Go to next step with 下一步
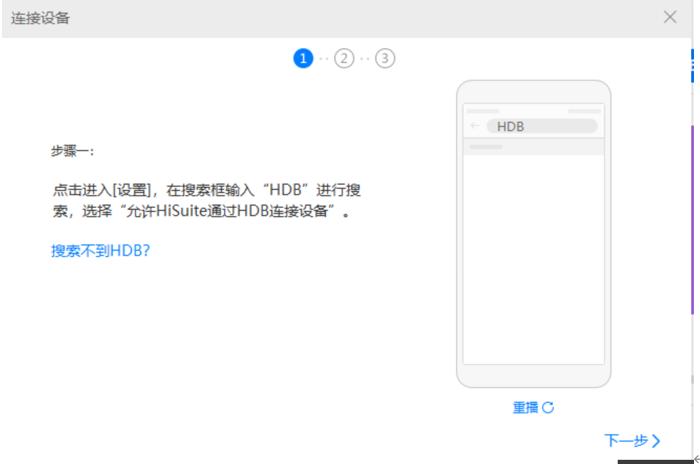700x472 pixels. point(632,440)
